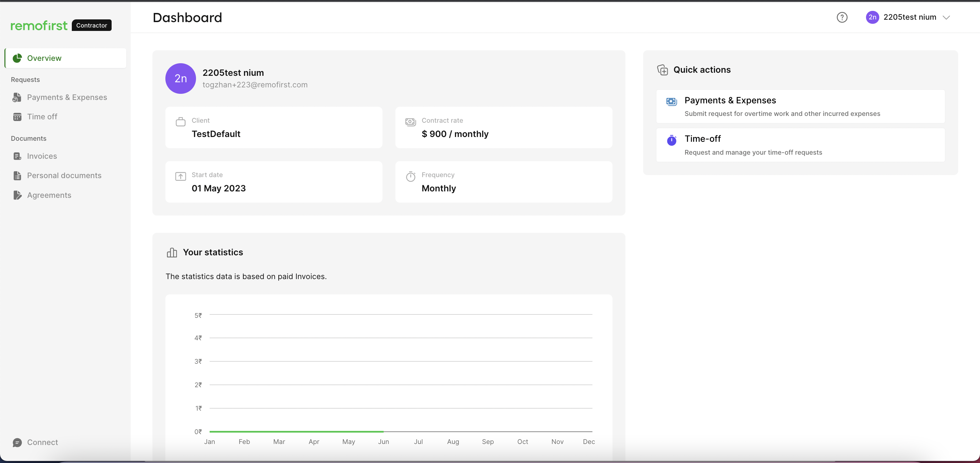
Task: Click the Contract rate money icon
Action: (410, 122)
